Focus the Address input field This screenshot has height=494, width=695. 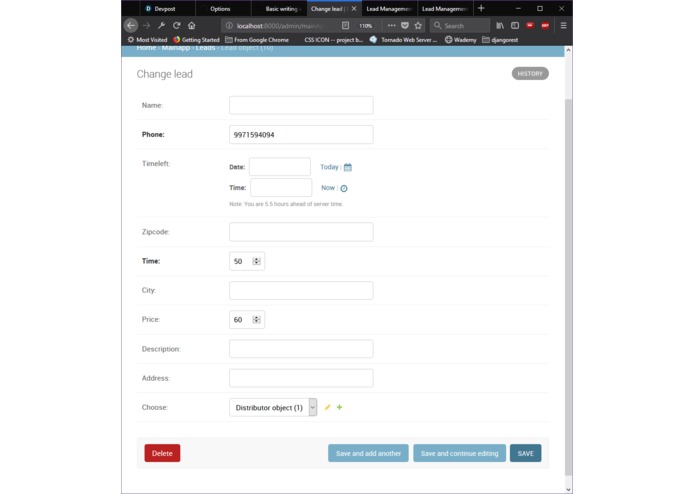pyautogui.click(x=301, y=378)
